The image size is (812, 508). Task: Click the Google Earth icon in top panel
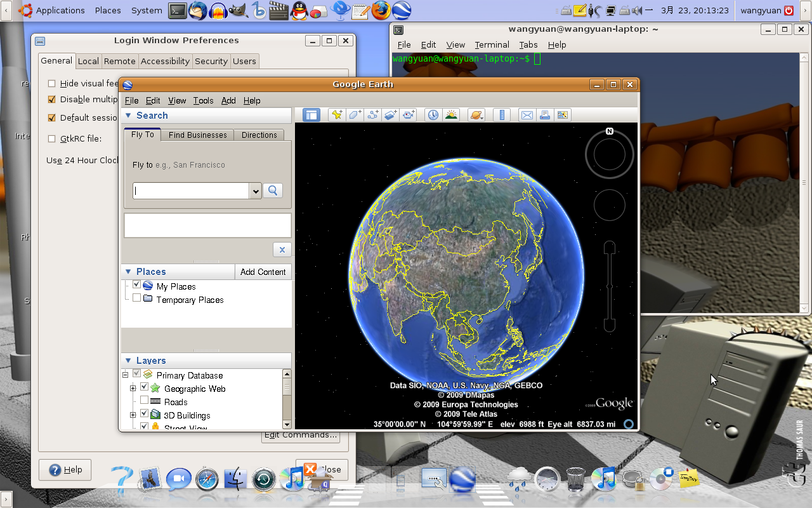401,10
